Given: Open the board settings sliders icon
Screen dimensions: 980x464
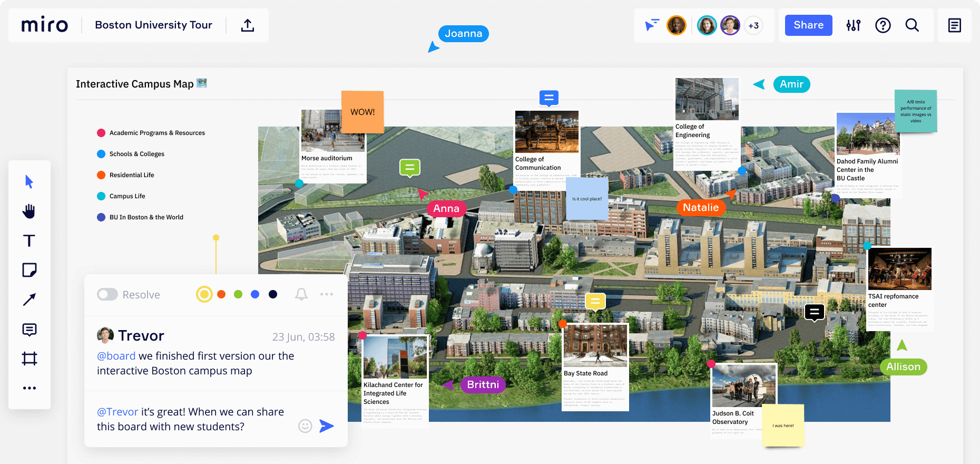Looking at the screenshot, I should click(854, 25).
